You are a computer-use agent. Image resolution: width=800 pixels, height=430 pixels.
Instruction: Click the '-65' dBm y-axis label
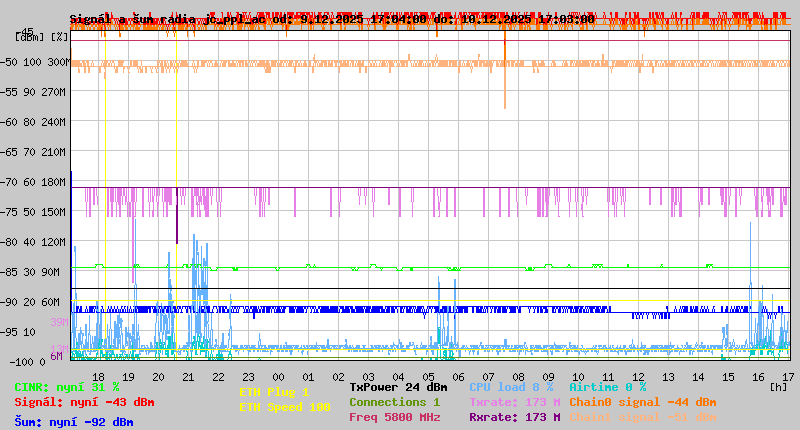pos(10,153)
